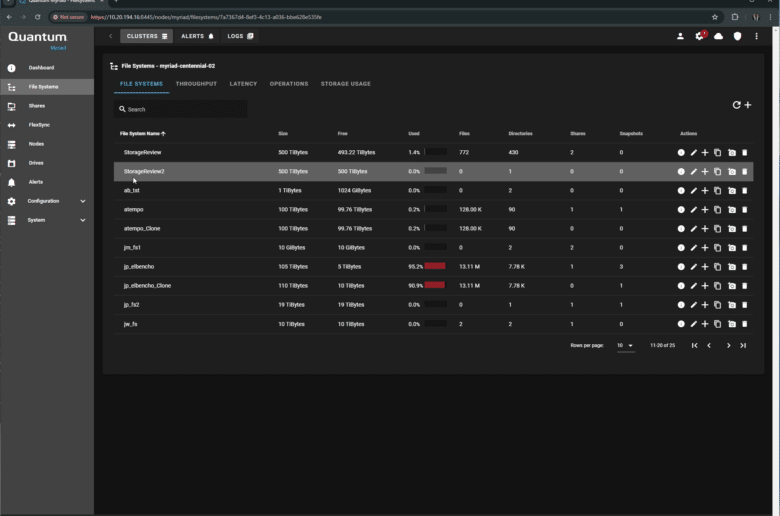The image size is (780, 516).
Task: Edit the ab_tst file system
Action: pyautogui.click(x=693, y=191)
